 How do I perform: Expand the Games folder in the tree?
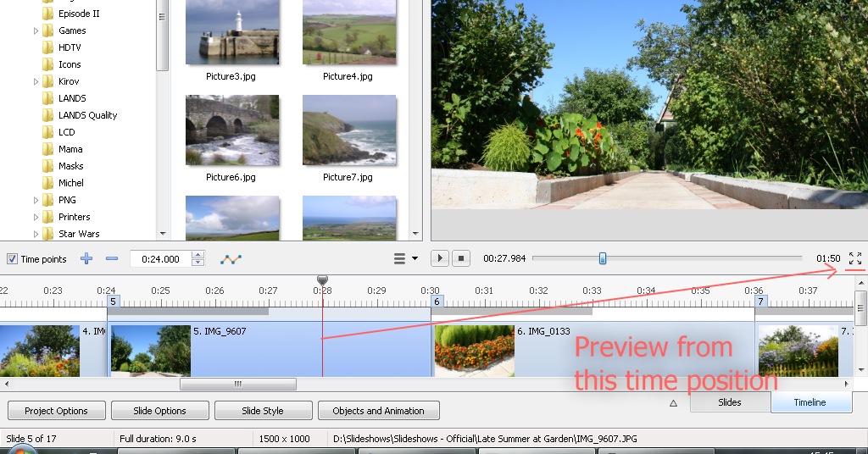[36, 30]
